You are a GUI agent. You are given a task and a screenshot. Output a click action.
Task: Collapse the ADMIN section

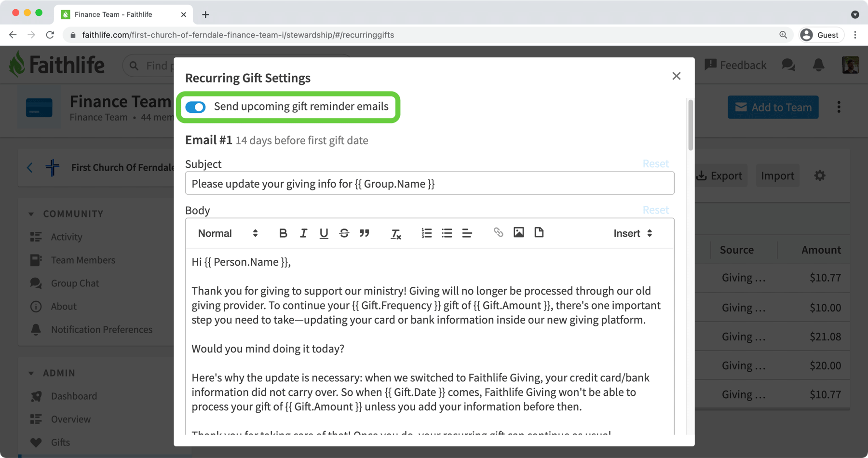click(31, 373)
